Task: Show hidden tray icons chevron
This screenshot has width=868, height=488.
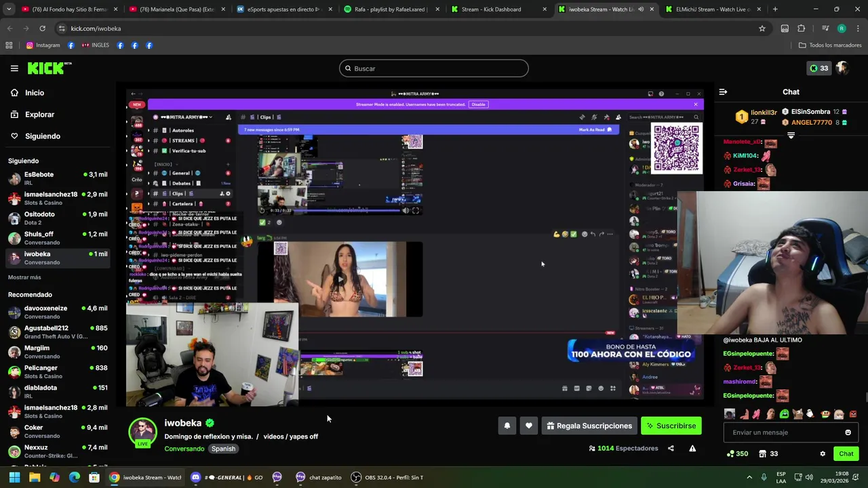Action: 749,477
